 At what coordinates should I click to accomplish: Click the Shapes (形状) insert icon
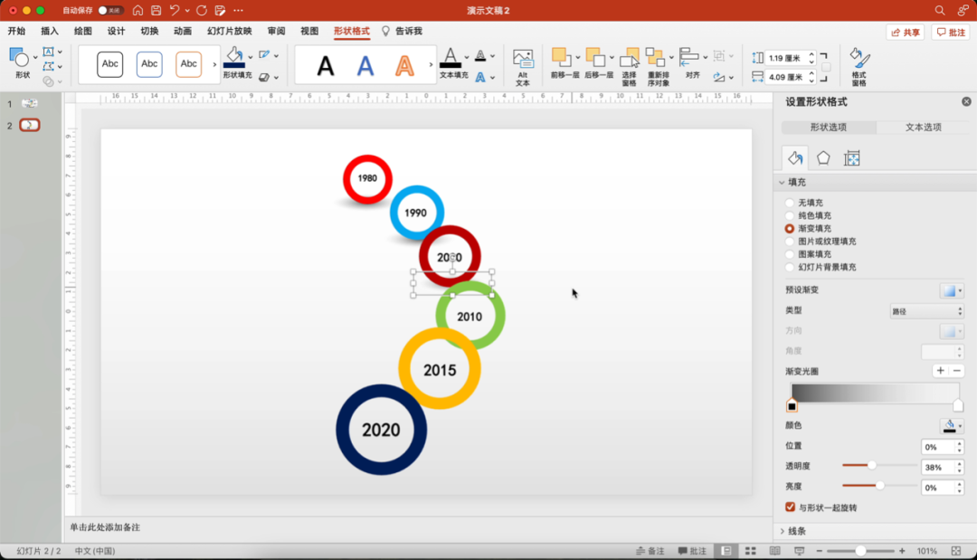[19, 59]
